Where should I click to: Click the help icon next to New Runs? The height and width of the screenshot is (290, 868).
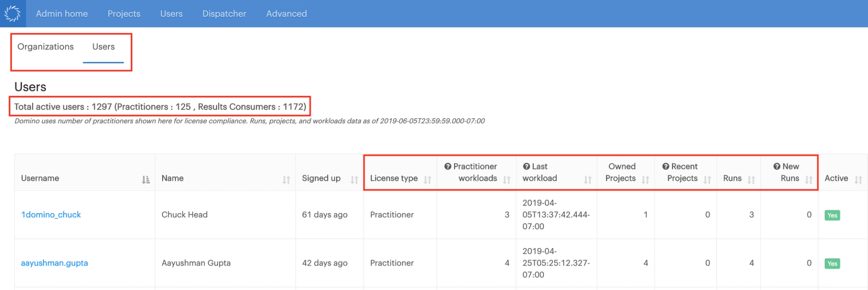[x=776, y=166]
